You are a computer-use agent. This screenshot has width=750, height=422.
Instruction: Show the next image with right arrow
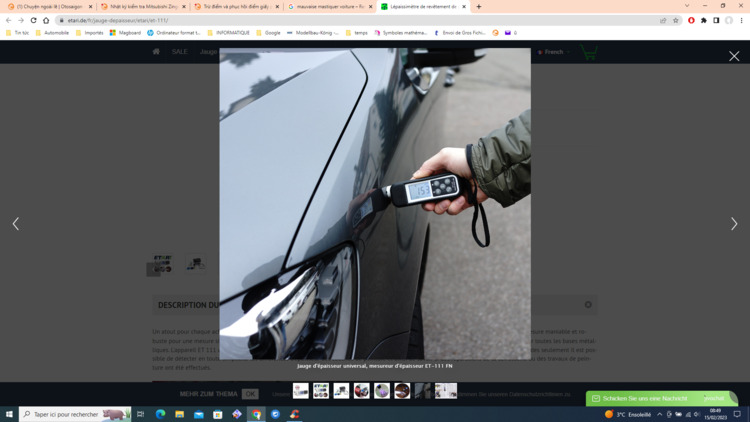click(x=734, y=223)
